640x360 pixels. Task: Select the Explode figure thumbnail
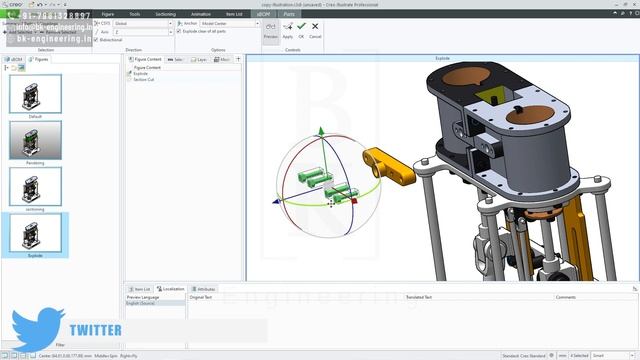point(36,233)
